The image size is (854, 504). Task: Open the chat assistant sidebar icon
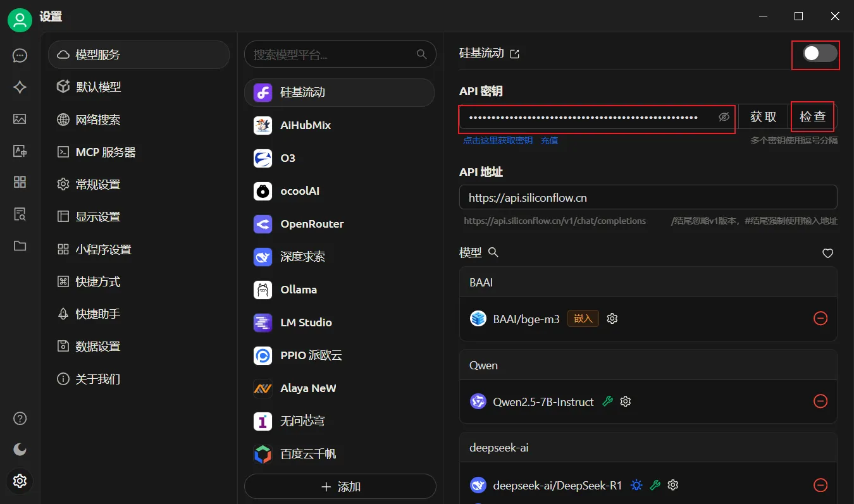[20, 56]
